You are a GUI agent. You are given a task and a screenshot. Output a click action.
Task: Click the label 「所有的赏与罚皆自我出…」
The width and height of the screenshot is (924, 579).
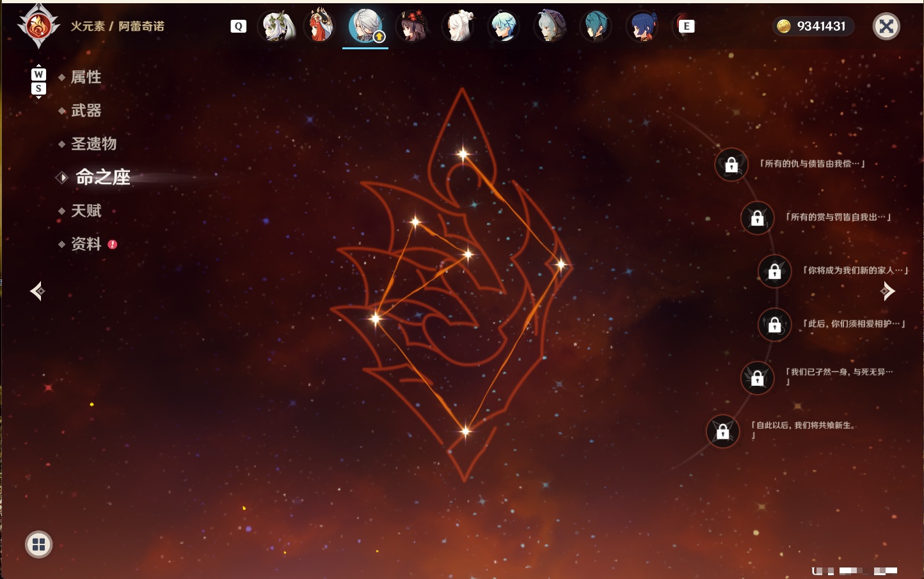[838, 217]
